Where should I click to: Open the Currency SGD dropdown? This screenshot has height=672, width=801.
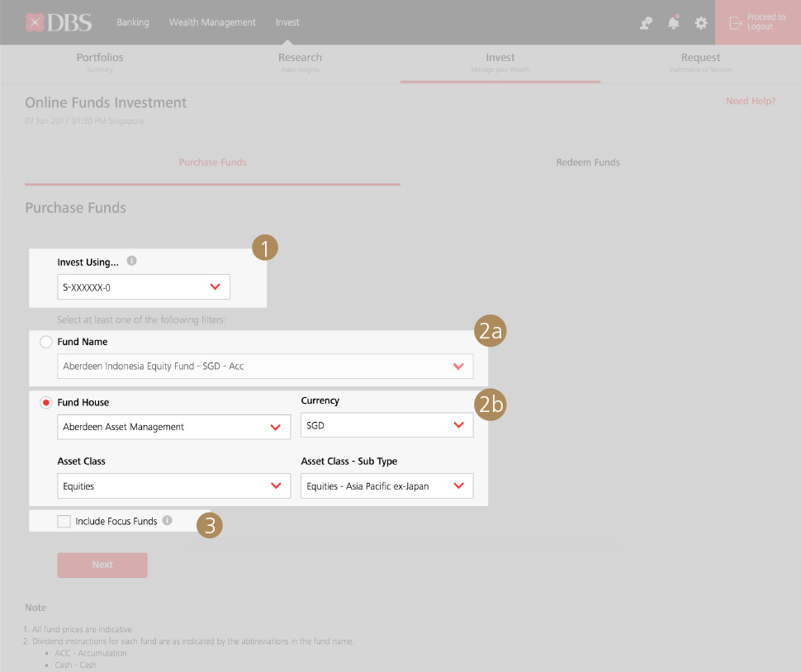point(386,425)
